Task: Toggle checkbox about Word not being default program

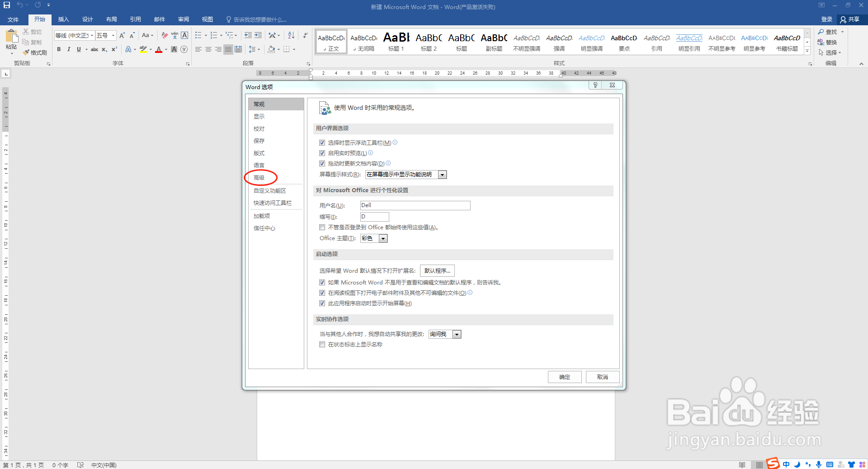Action: [322, 282]
